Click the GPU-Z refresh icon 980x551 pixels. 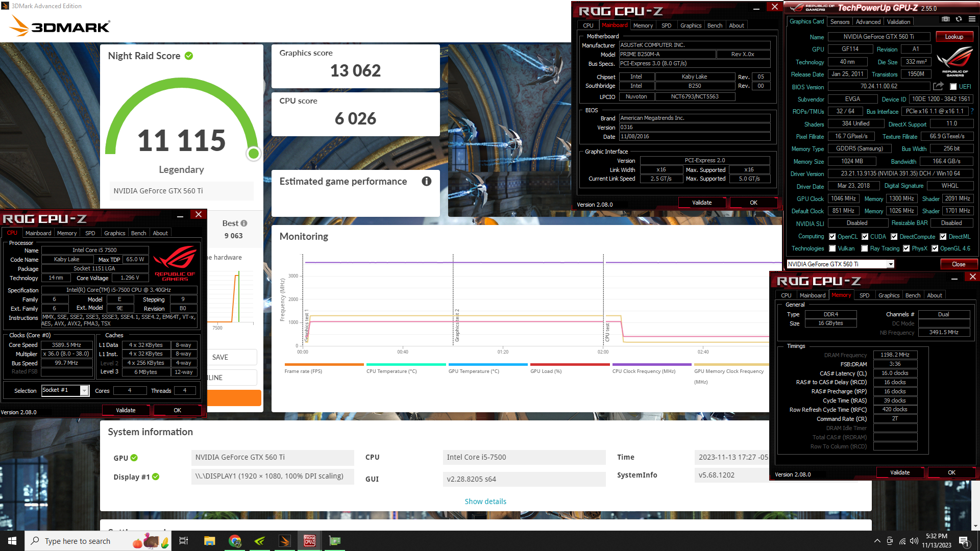click(x=959, y=19)
